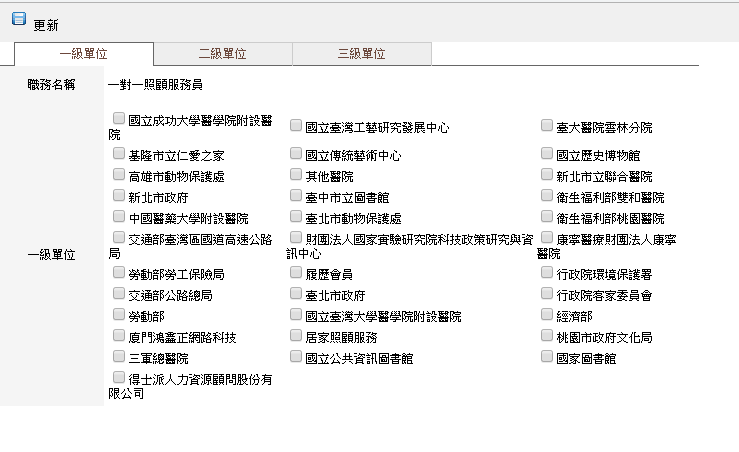Click the 更新 button label
Image resolution: width=739 pixels, height=452 pixels.
[46, 24]
